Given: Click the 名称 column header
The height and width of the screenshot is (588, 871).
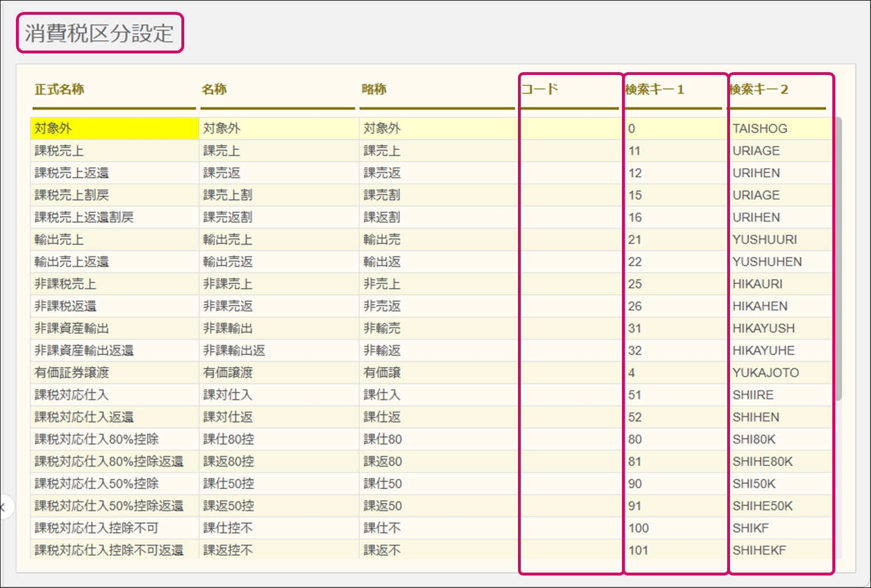Looking at the screenshot, I should point(214,90).
